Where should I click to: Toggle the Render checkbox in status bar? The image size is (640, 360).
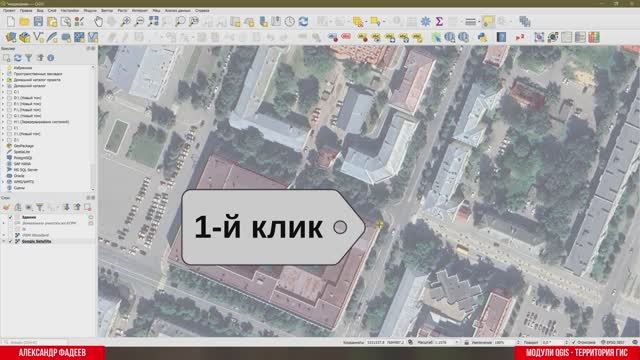(x=573, y=342)
